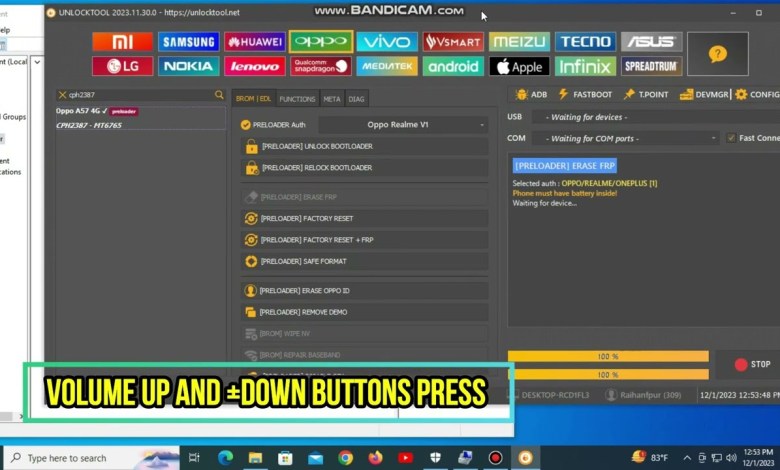Open the Oppo Realme V1 auth dropdown
Viewport: 780px width, 470px height.
tap(403, 125)
